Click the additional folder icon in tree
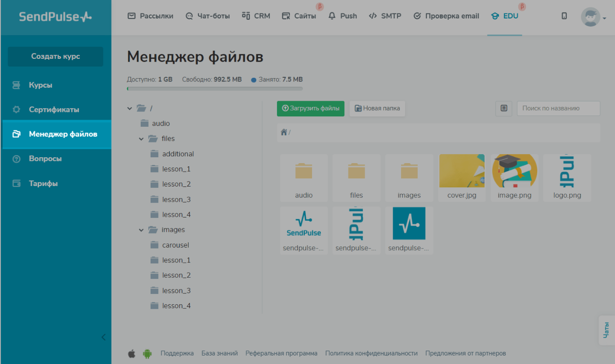This screenshot has height=364, width=615. [155, 154]
